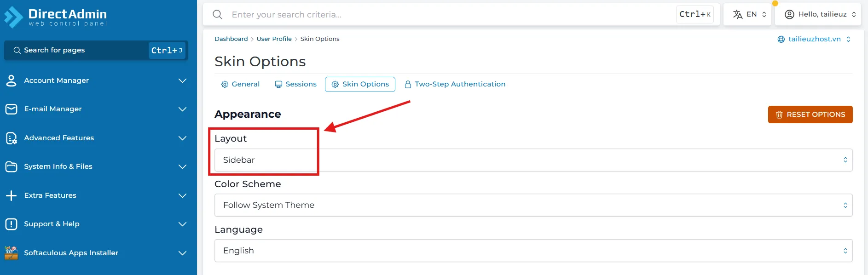This screenshot has width=868, height=275.
Task: Open the tailieuzhost.vn domain selector
Action: coord(814,39)
